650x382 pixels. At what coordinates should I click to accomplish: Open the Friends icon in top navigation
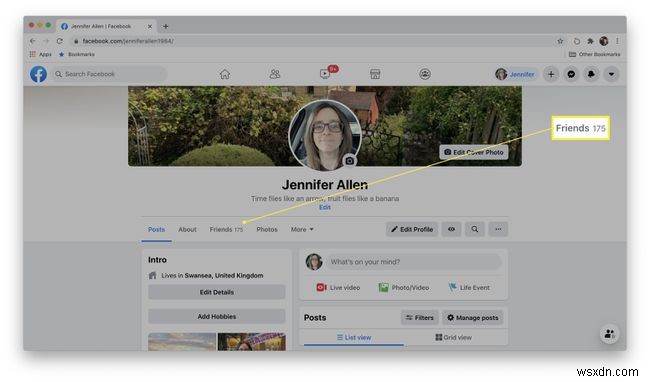coord(275,74)
